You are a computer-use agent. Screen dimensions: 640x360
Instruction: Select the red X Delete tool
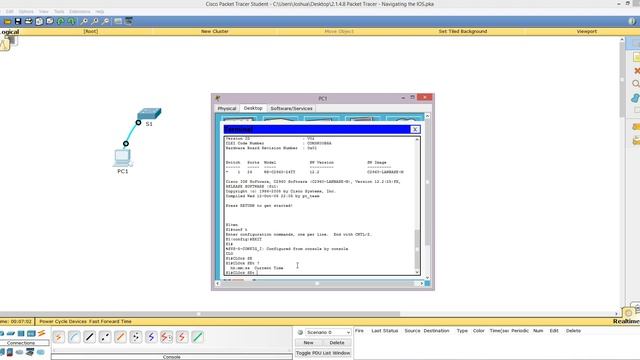pyautogui.click(x=636, y=71)
